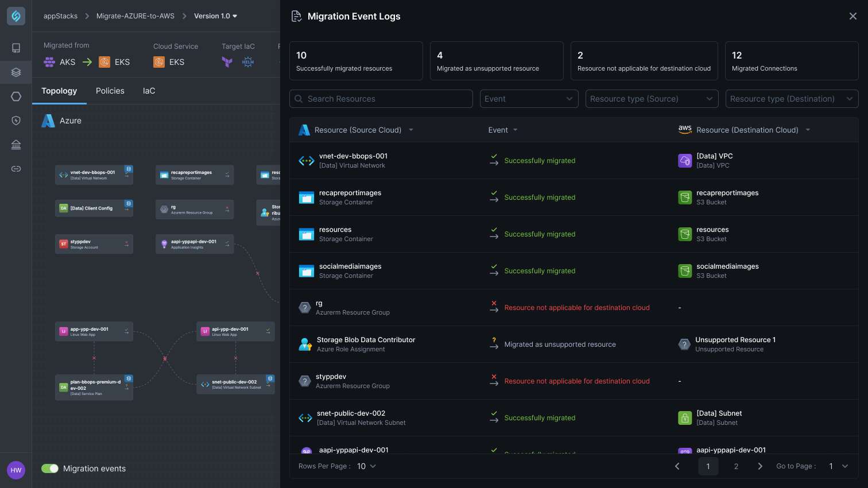Viewport: 868px width, 488px height.
Task: Select the rg Azurerm Resource Group topology node
Action: coord(195,210)
